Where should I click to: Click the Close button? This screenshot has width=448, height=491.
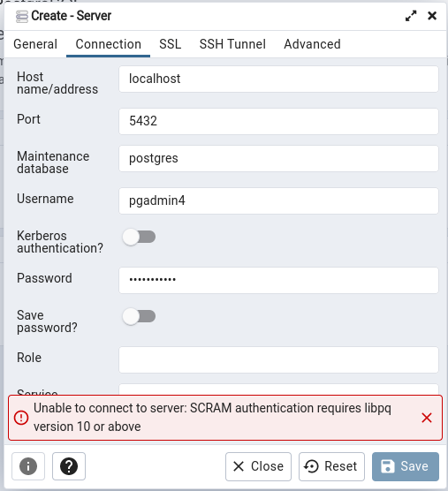[258, 466]
